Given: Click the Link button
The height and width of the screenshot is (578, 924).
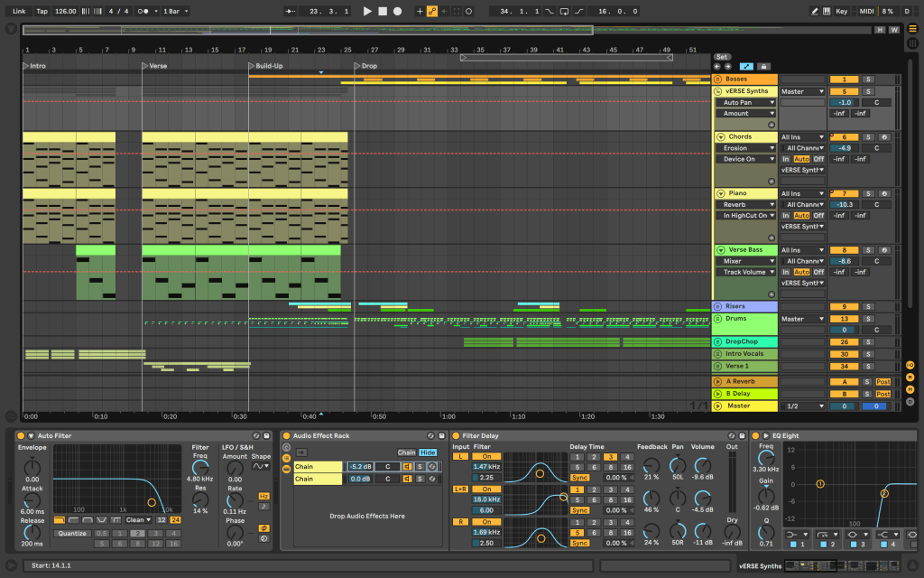Looking at the screenshot, I should click(19, 11).
